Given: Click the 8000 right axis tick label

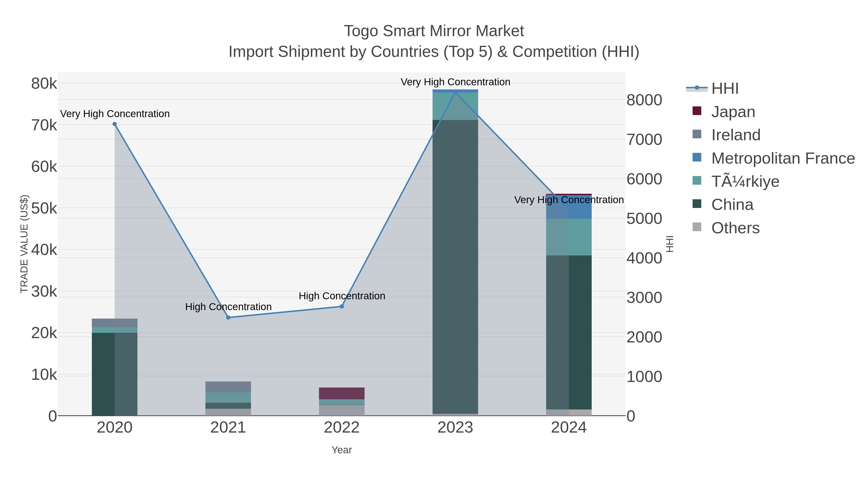Looking at the screenshot, I should (x=644, y=100).
